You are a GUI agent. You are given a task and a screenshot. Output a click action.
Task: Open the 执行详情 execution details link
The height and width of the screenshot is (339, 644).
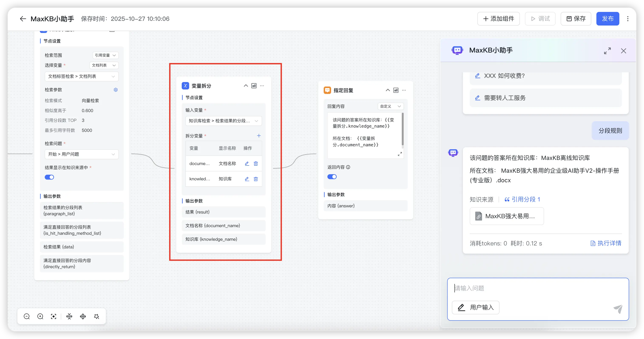pos(606,243)
